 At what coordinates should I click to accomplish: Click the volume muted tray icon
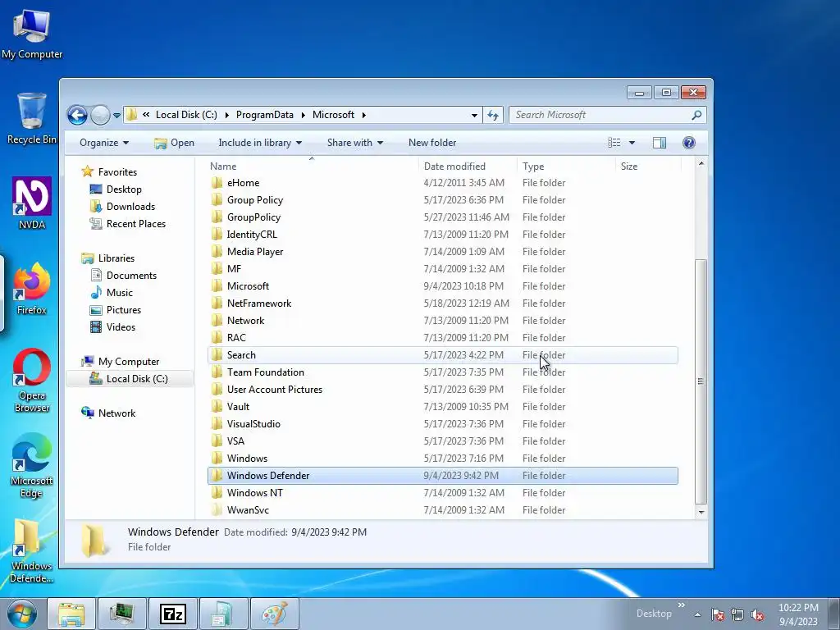(x=757, y=615)
